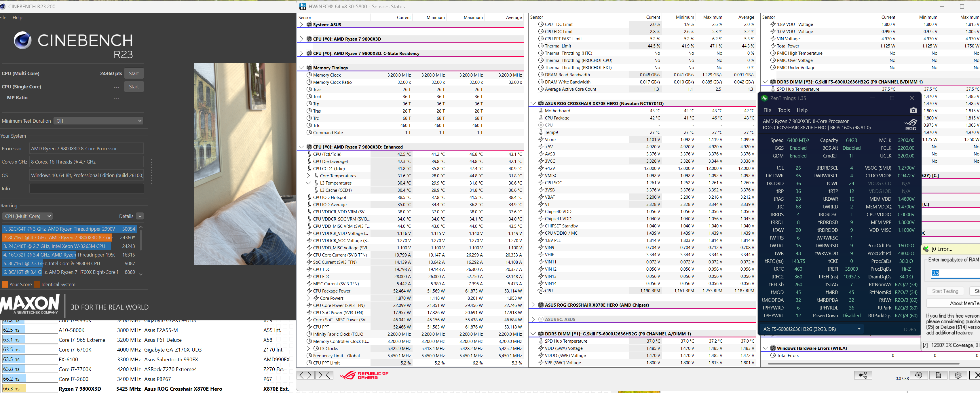Click fan icon beside CPU RPM row
The width and height of the screenshot is (980, 393).
(x=541, y=291)
